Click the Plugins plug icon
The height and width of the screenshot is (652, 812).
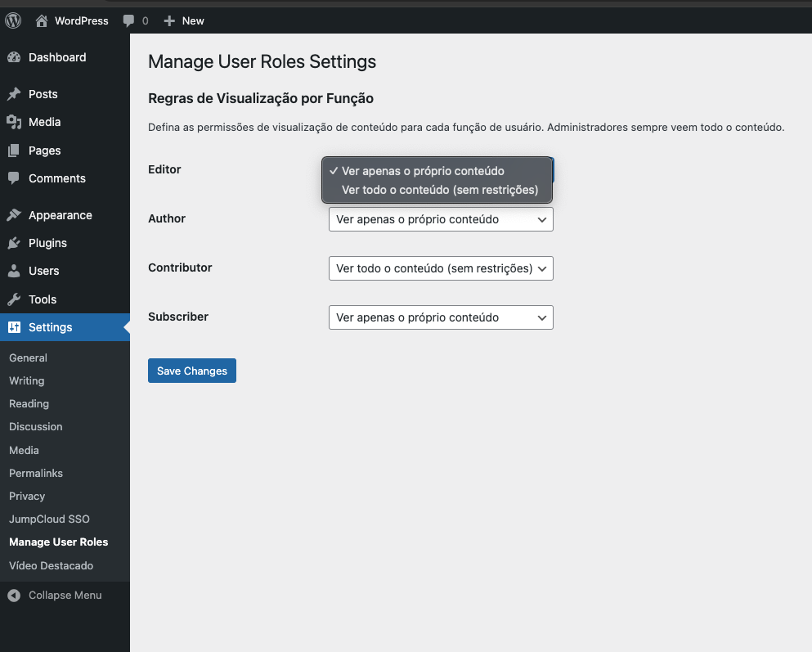(14, 243)
